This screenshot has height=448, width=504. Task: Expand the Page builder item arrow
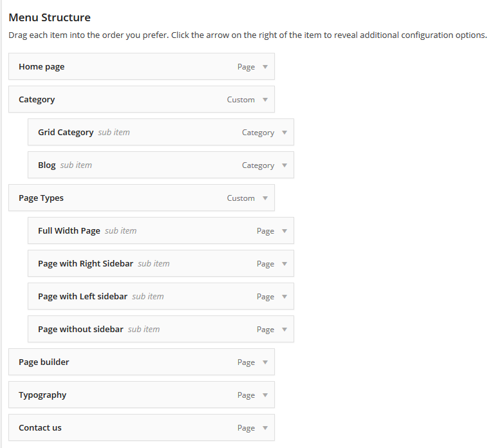point(265,362)
